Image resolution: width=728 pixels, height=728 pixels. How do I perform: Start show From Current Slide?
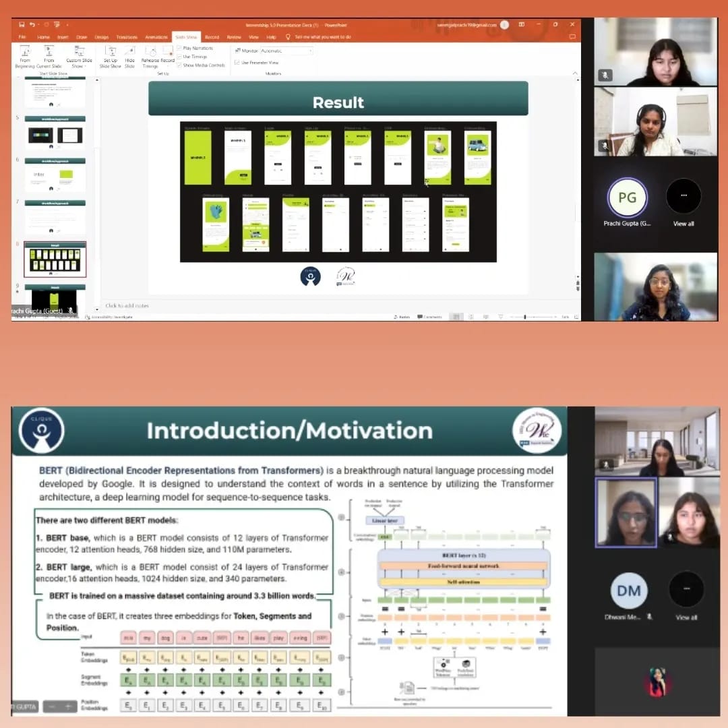[x=49, y=57]
